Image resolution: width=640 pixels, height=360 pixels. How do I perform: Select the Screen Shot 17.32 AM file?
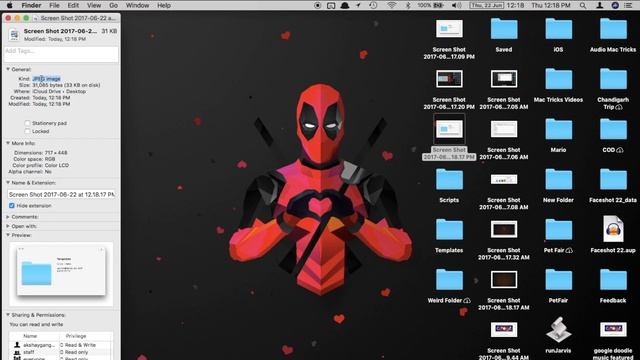coord(504,229)
